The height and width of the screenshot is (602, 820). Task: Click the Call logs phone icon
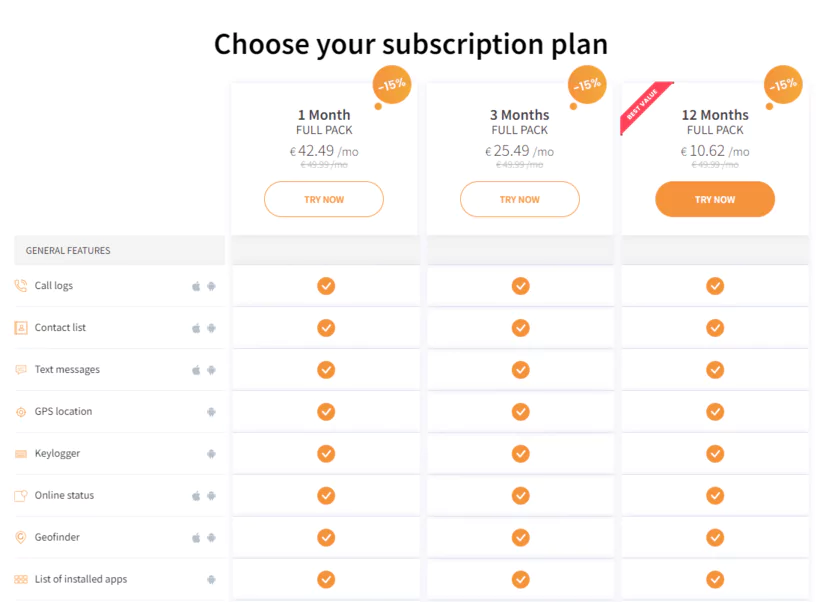(21, 286)
